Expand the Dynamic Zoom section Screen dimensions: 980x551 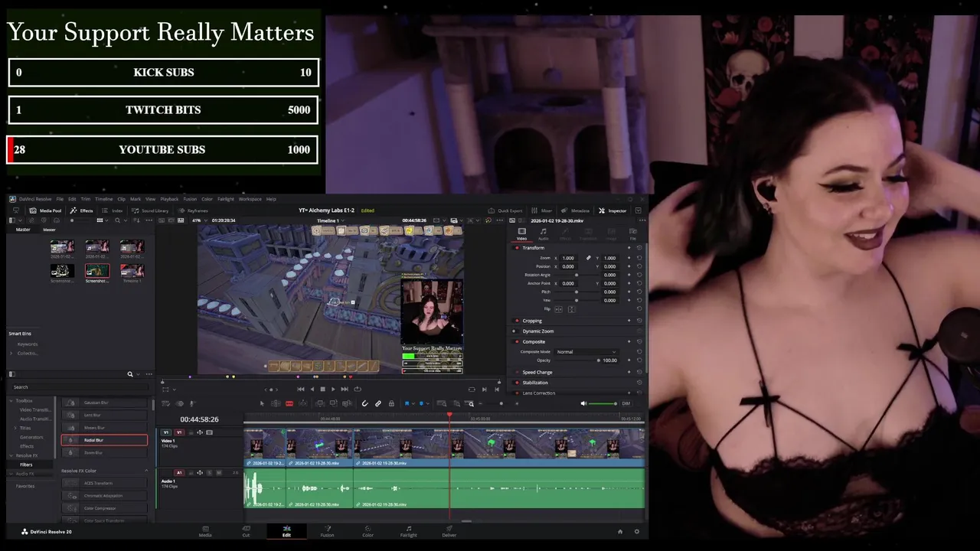point(537,331)
